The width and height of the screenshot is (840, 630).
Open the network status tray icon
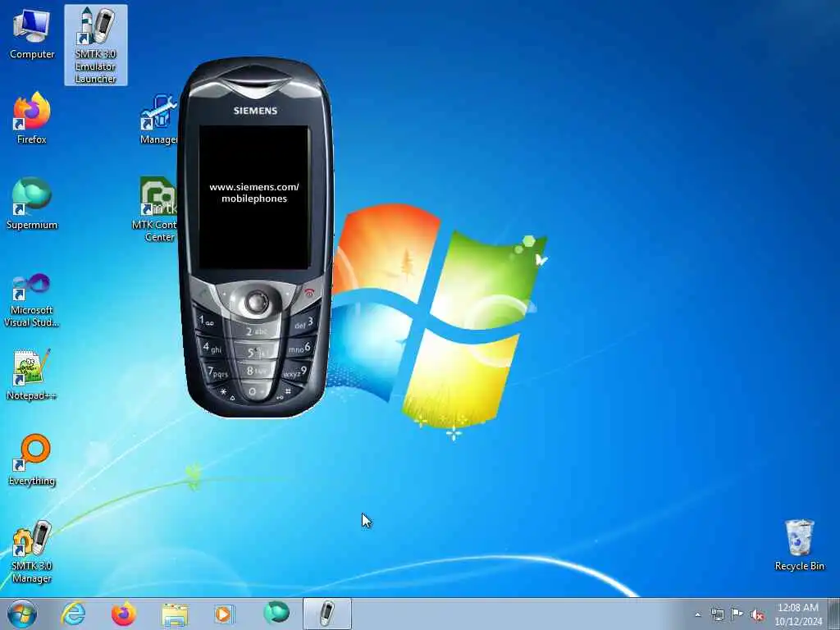tap(717, 614)
